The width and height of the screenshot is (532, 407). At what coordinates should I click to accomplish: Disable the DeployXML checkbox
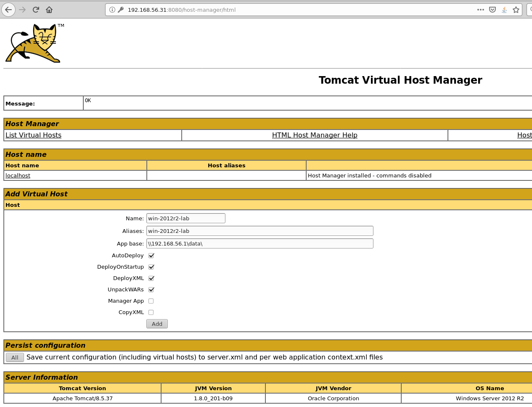coord(151,278)
